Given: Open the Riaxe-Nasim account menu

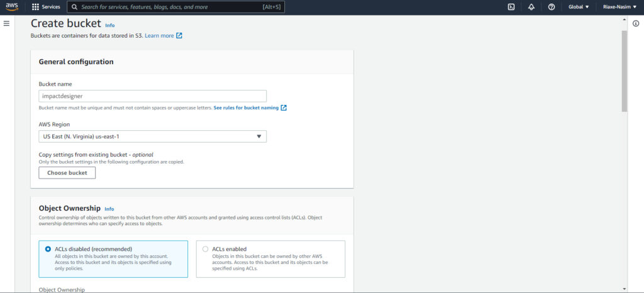Looking at the screenshot, I should pos(619,7).
